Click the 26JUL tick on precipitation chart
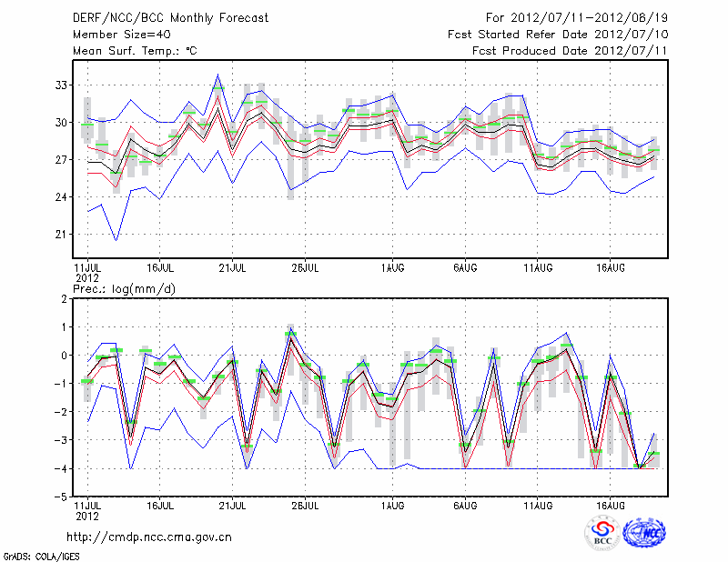The image size is (728, 562). click(305, 506)
